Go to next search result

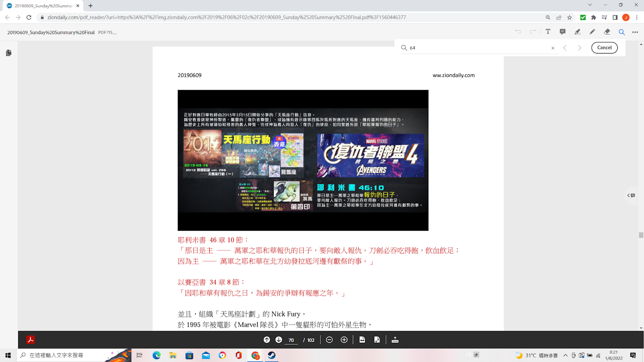coord(580,47)
